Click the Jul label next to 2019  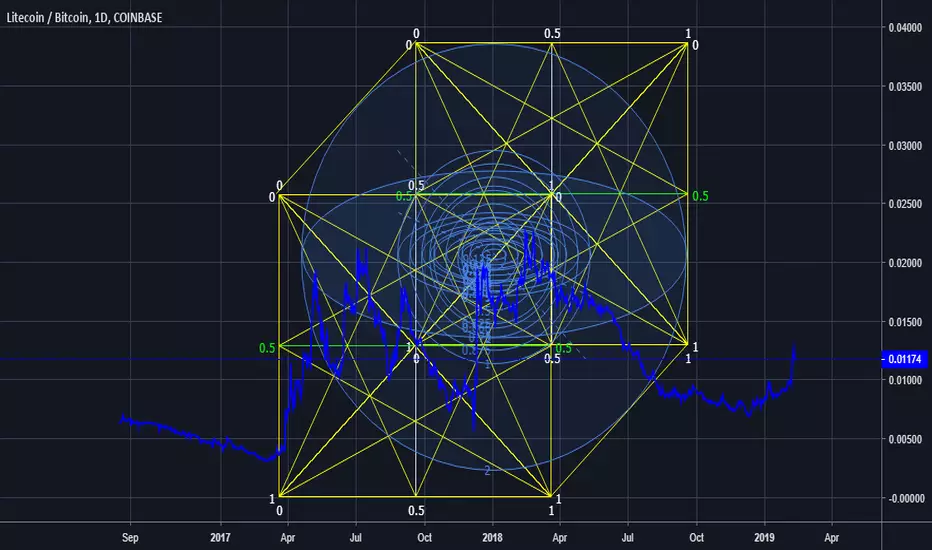coord(628,538)
